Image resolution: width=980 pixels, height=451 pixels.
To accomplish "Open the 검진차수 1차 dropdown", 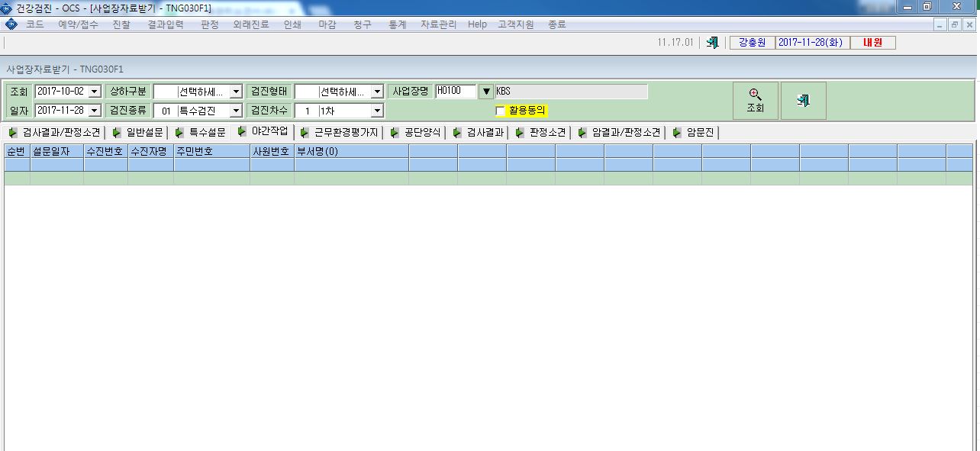I will 376,111.
